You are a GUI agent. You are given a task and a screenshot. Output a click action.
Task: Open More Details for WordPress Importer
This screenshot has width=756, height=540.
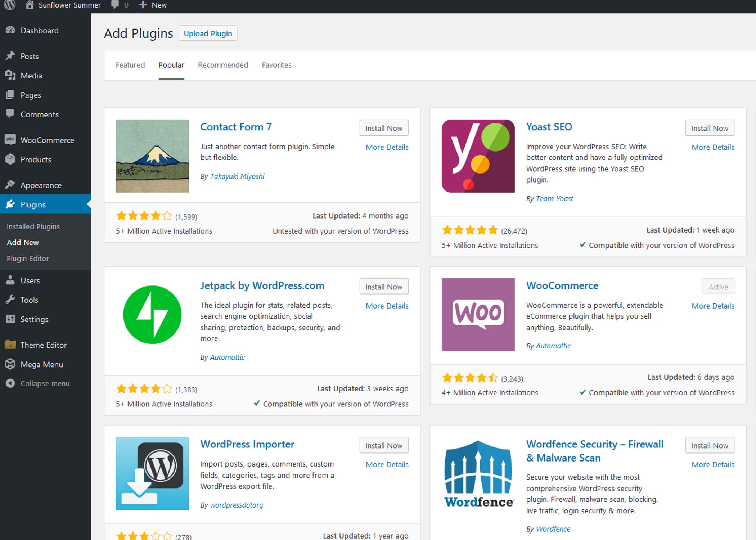pyautogui.click(x=387, y=464)
